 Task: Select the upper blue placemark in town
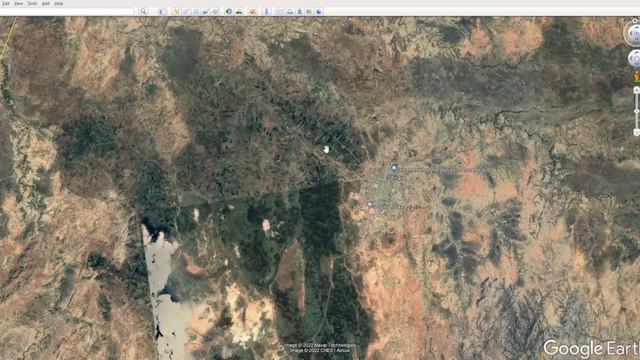click(394, 167)
